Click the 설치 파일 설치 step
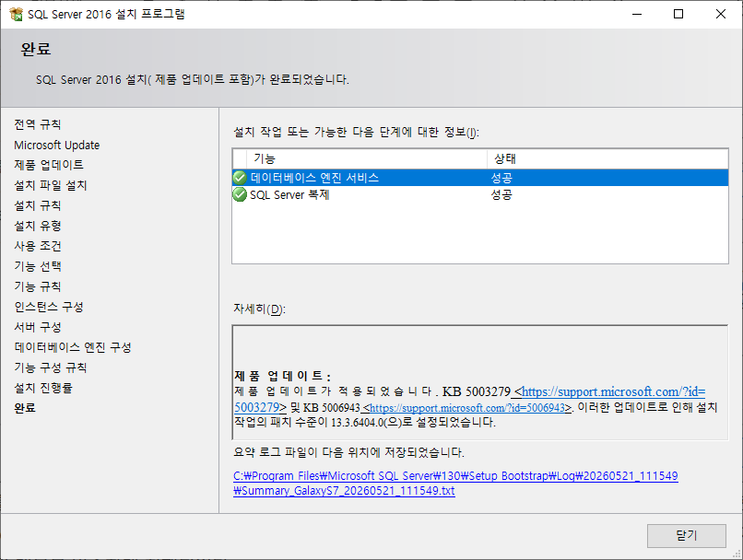743x560 pixels. point(51,185)
